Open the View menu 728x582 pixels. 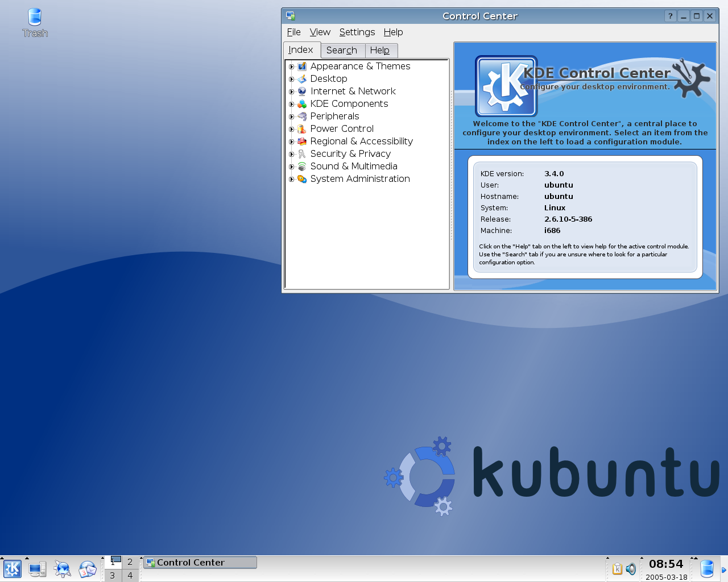click(320, 32)
